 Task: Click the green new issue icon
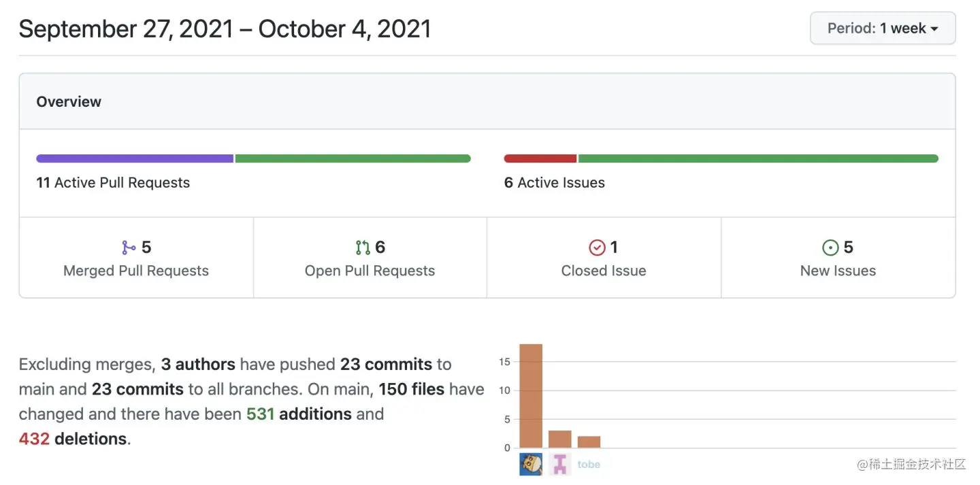[x=830, y=248]
